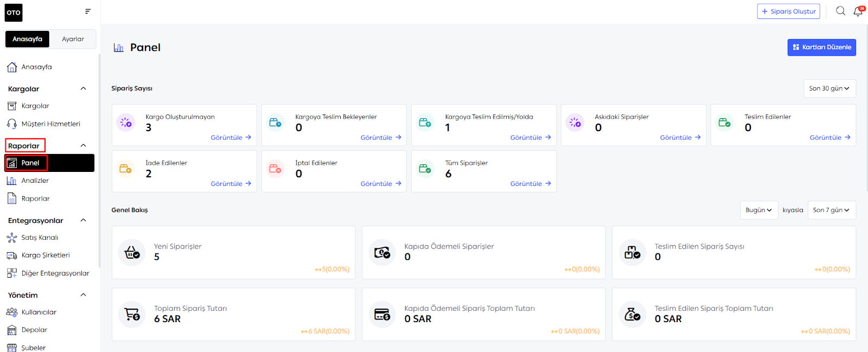
Task: Click the Depolar warehouse icon
Action: pyautogui.click(x=12, y=330)
